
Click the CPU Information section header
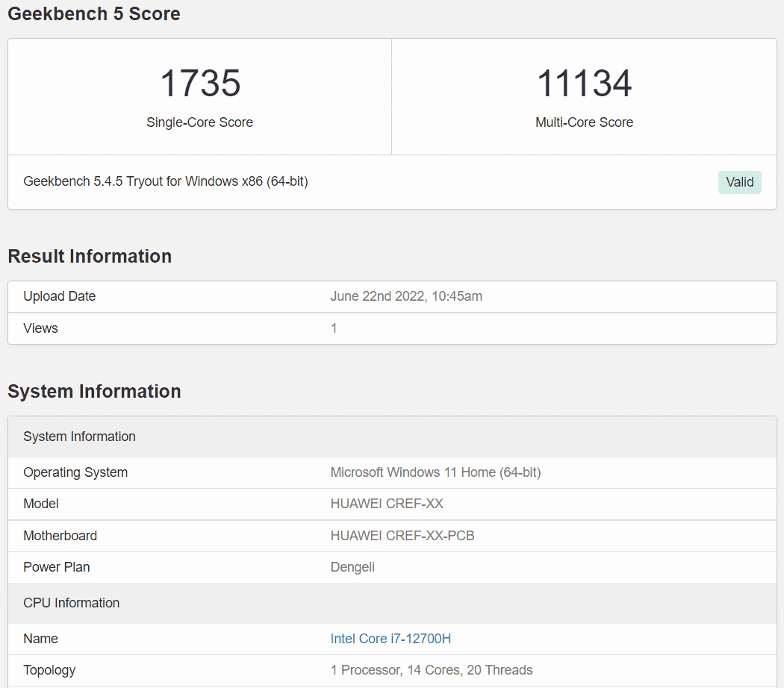click(71, 602)
